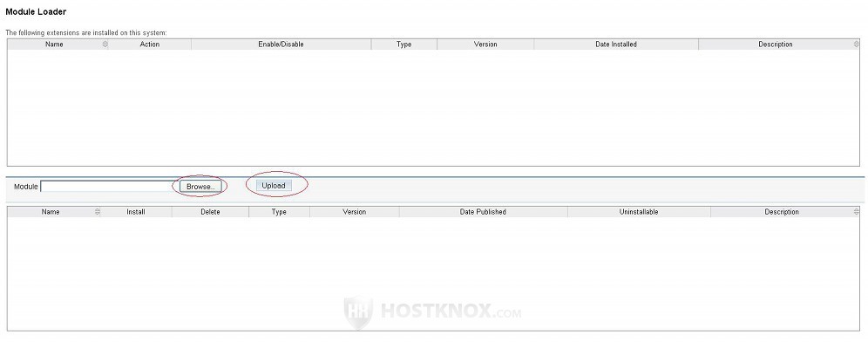Sort available modules by Name arrow icon

tap(98, 212)
